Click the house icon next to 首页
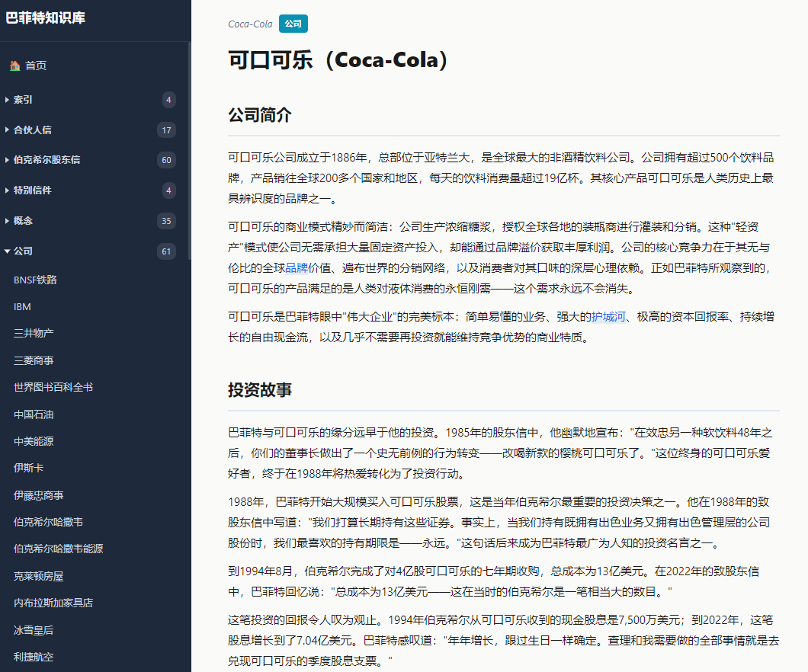Screen dimensions: 808x672 (15, 66)
